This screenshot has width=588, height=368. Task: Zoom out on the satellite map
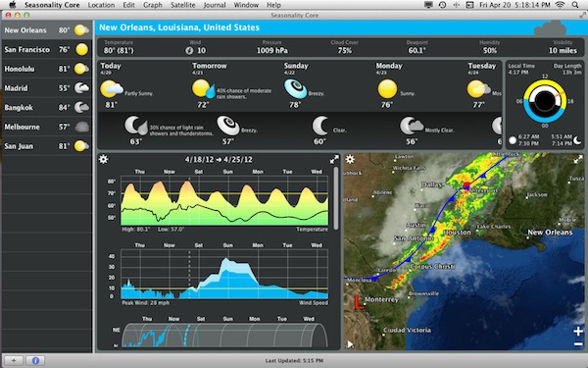[578, 344]
